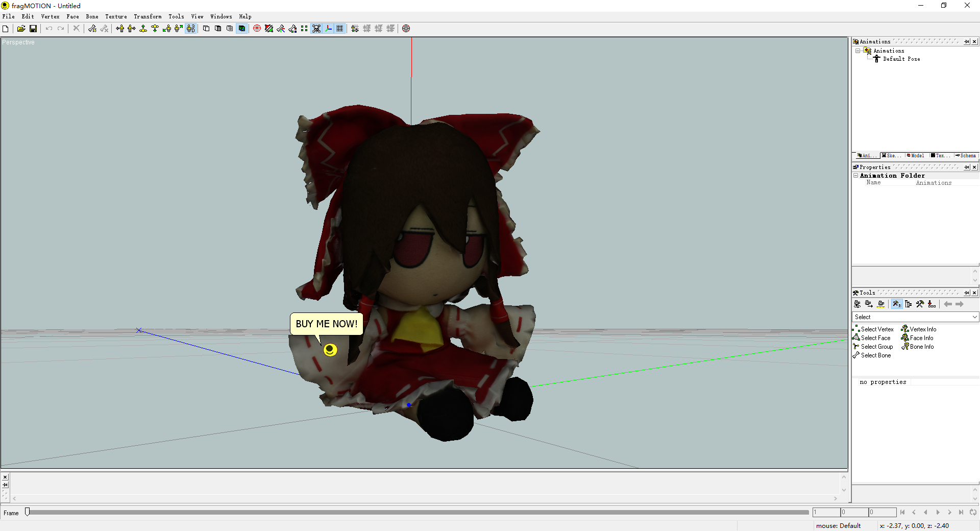Click the tool list tree view icon

909,304
